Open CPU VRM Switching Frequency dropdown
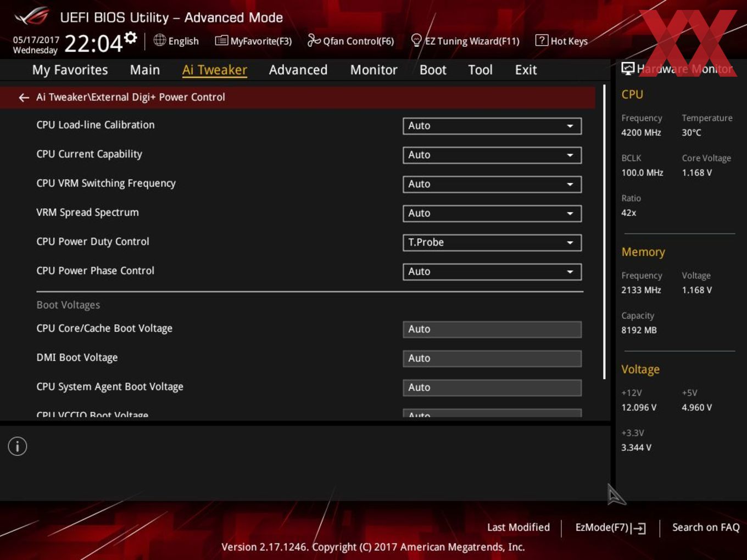The image size is (747, 560). (492, 184)
